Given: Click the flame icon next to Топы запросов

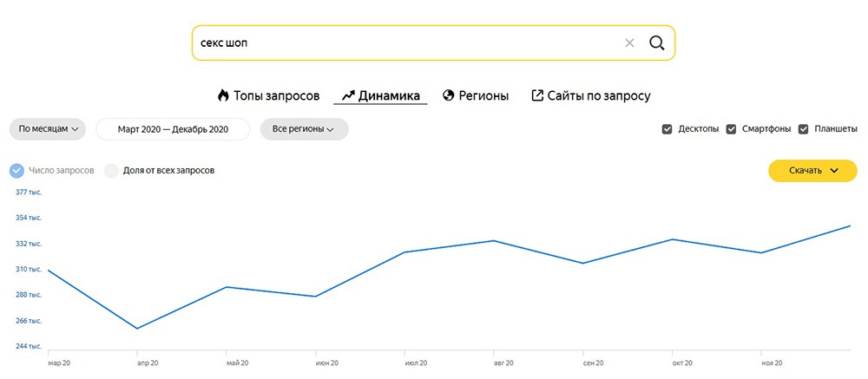Looking at the screenshot, I should [223, 95].
